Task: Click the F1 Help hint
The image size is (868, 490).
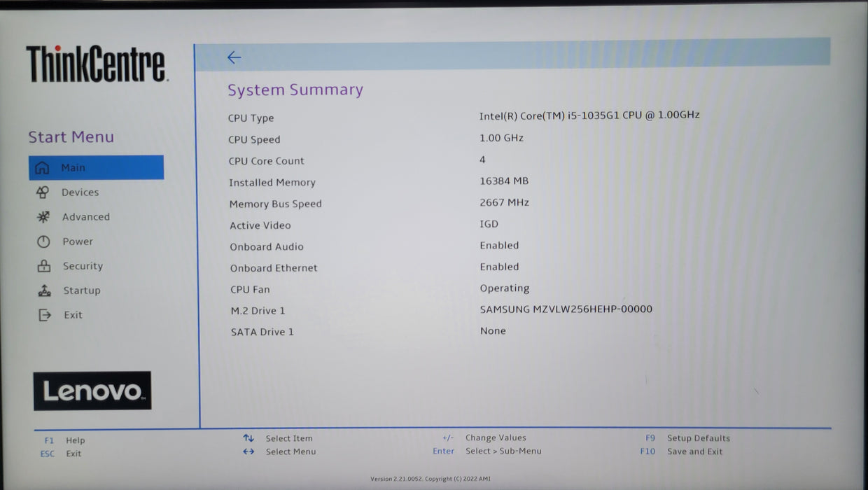Action: 64,440
